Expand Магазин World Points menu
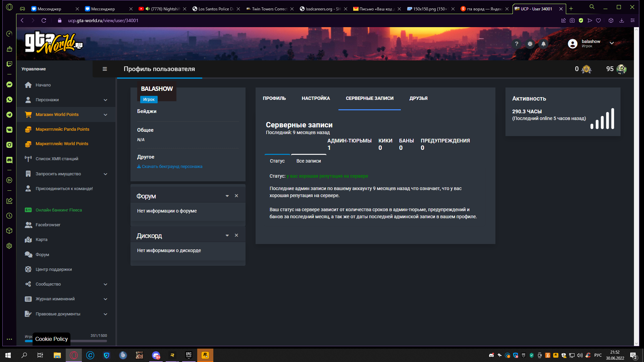This screenshot has height=362, width=644. click(x=66, y=115)
